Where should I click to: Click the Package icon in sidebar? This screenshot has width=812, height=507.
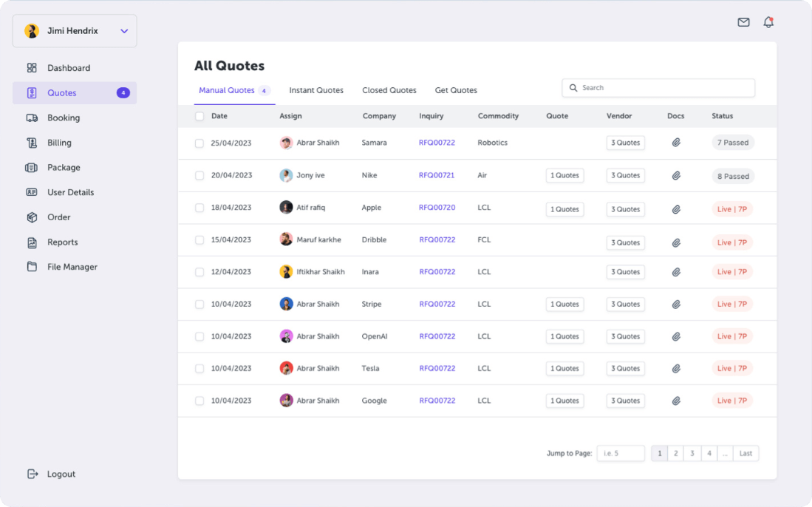pos(32,168)
